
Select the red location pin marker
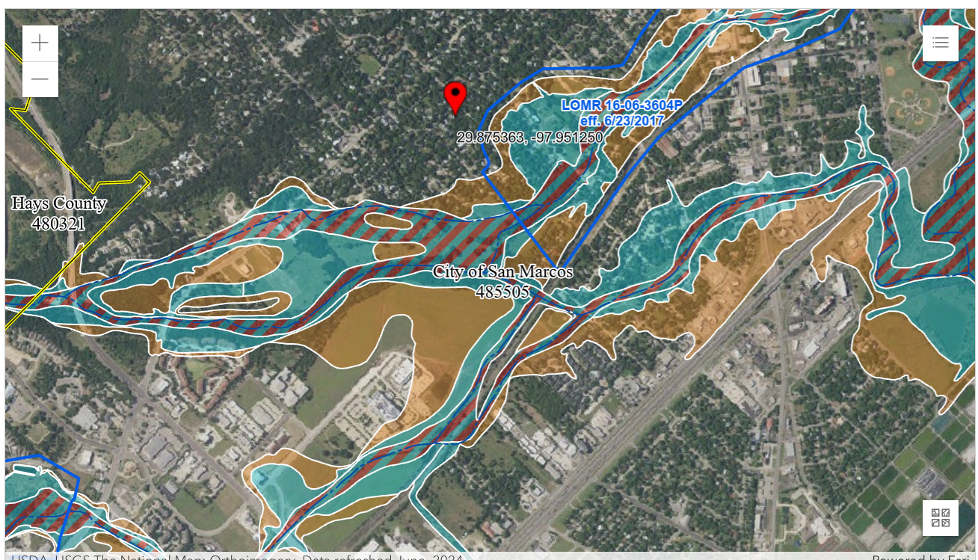[455, 98]
